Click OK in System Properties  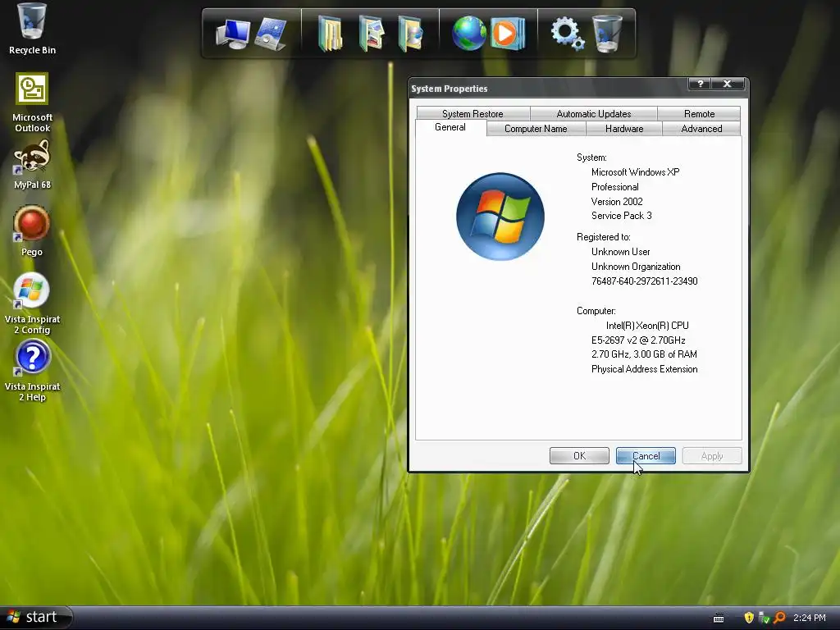[x=579, y=456]
